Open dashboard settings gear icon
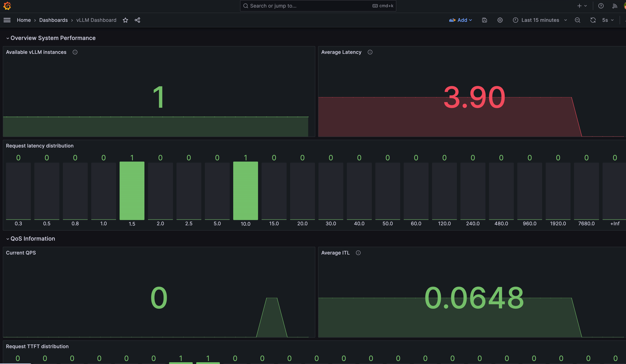 pyautogui.click(x=500, y=20)
